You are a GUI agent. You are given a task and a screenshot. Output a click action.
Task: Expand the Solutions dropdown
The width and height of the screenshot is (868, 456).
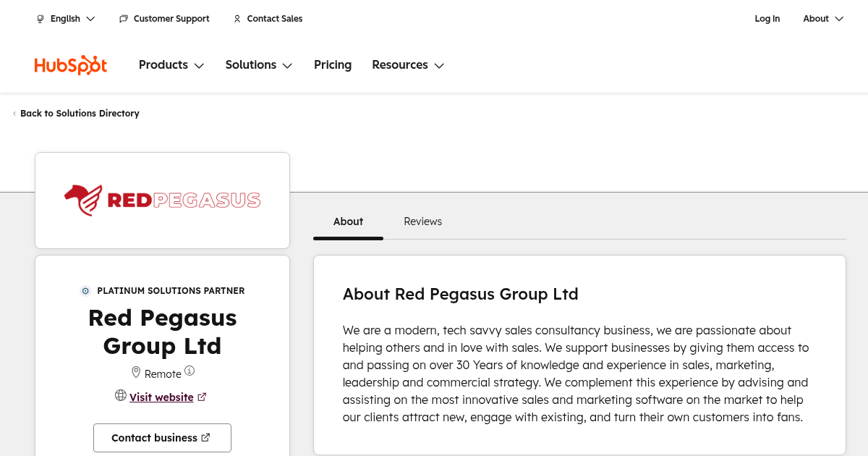(x=258, y=65)
